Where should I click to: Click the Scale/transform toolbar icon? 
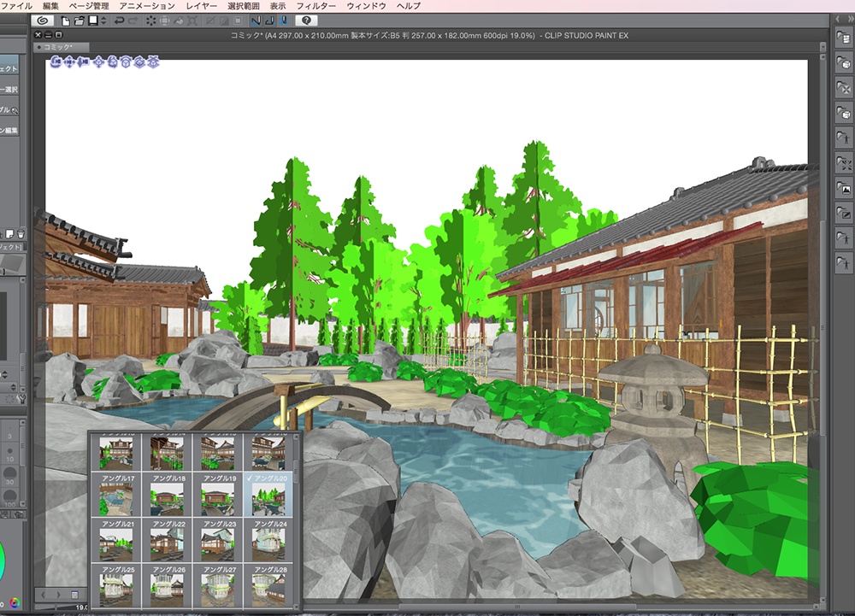click(x=192, y=21)
